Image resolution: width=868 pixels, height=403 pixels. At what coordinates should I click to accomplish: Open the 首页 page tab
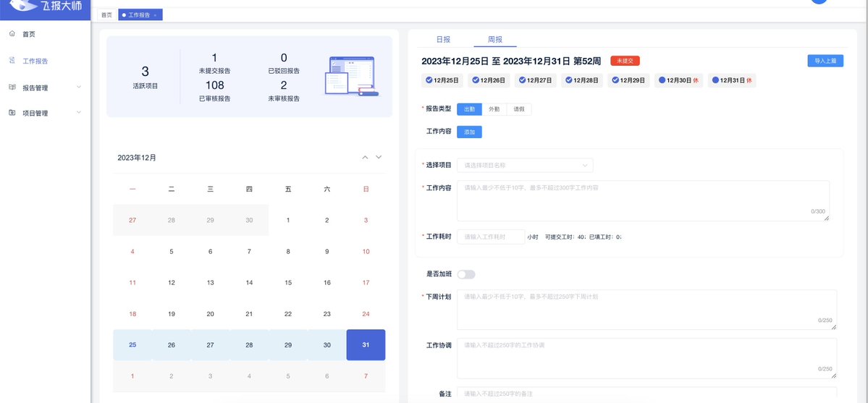[x=106, y=15]
